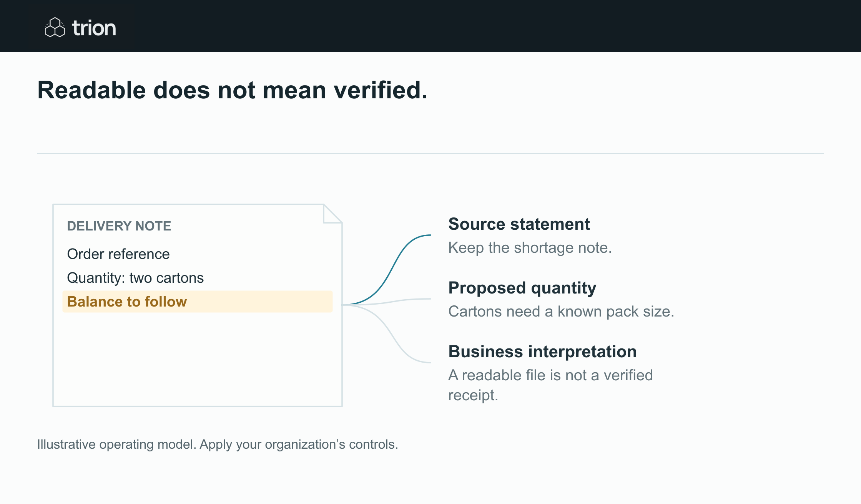The width and height of the screenshot is (861, 504).
Task: Click 'Quantity: two cartons' line
Action: (135, 278)
